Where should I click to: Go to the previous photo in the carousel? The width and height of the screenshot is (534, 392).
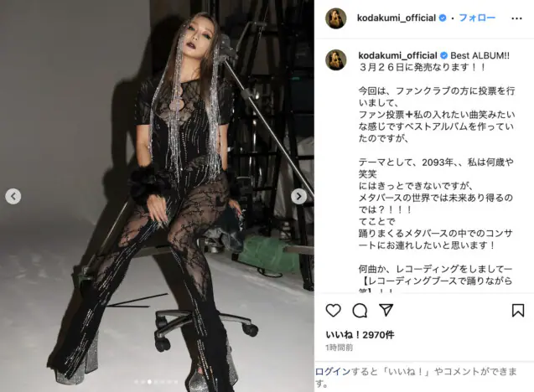(x=13, y=196)
